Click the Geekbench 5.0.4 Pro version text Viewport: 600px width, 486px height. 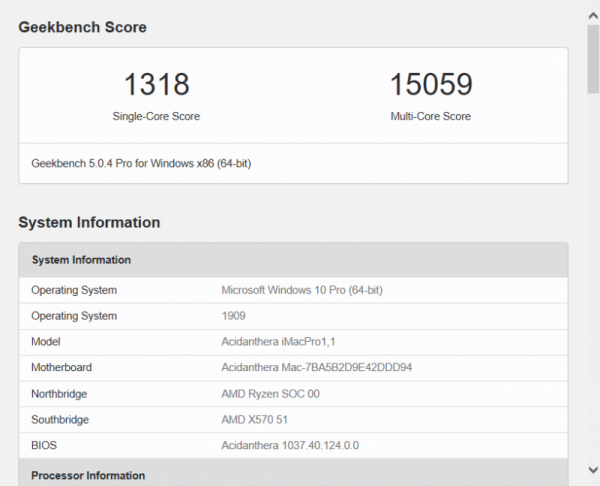point(141,163)
